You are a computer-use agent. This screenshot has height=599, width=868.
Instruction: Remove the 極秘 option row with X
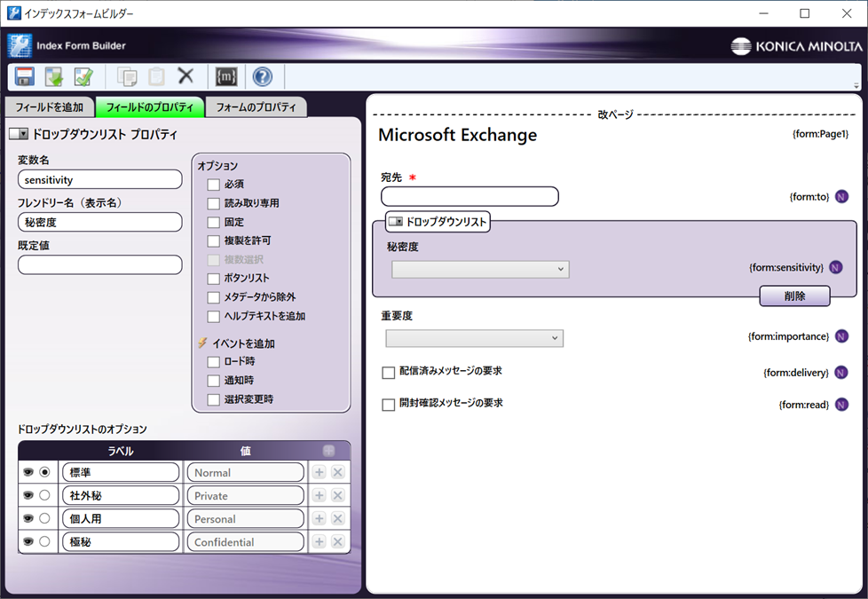(337, 542)
